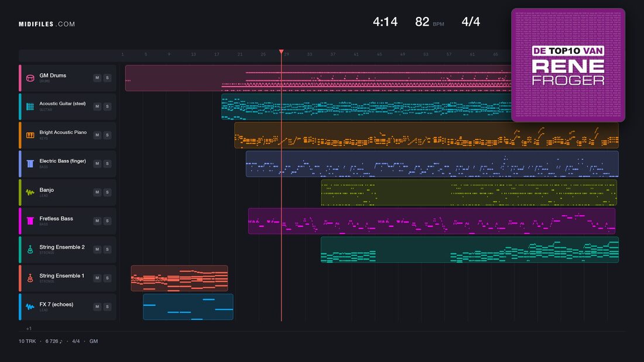Mute the Electric Bass (finger) track
This screenshot has height=362, width=644.
[97, 163]
